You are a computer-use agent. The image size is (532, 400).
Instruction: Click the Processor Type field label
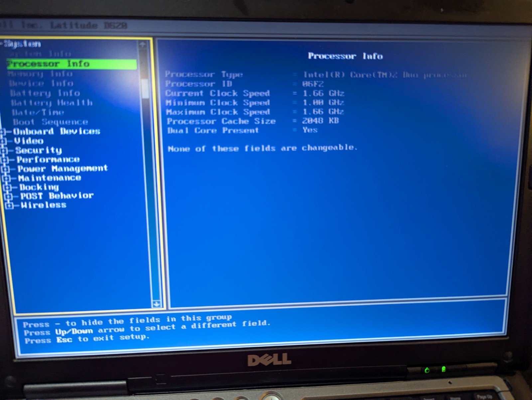click(x=204, y=74)
